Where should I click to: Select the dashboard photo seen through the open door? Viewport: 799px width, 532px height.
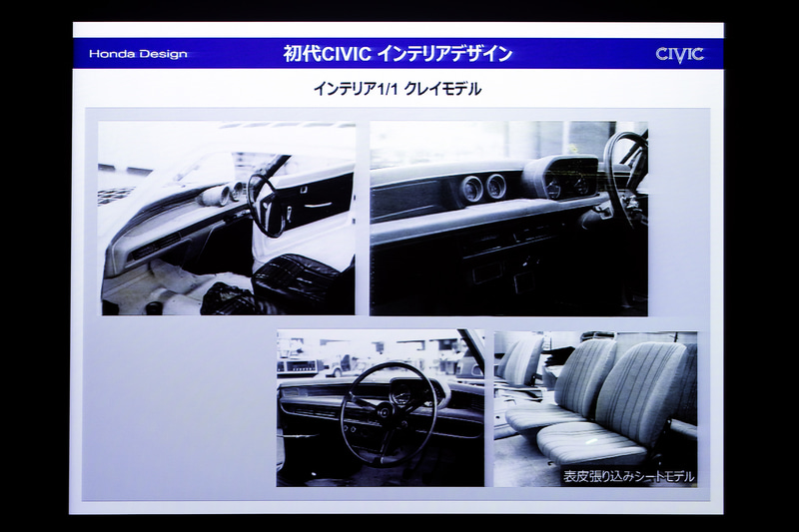(228, 219)
